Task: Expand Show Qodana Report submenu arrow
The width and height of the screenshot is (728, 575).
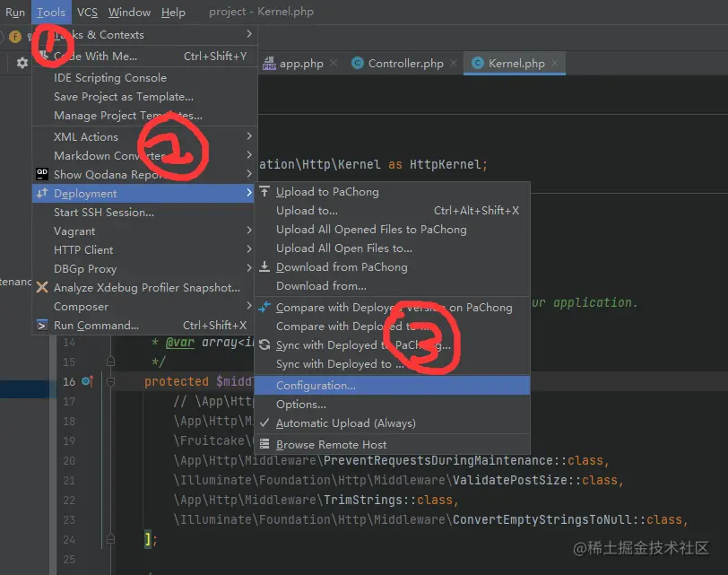Action: pos(249,174)
